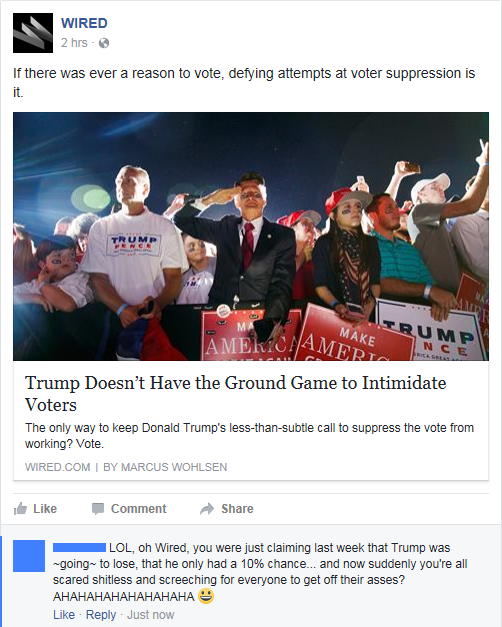
Task: Click the Share arrow icon
Action: pyautogui.click(x=207, y=509)
